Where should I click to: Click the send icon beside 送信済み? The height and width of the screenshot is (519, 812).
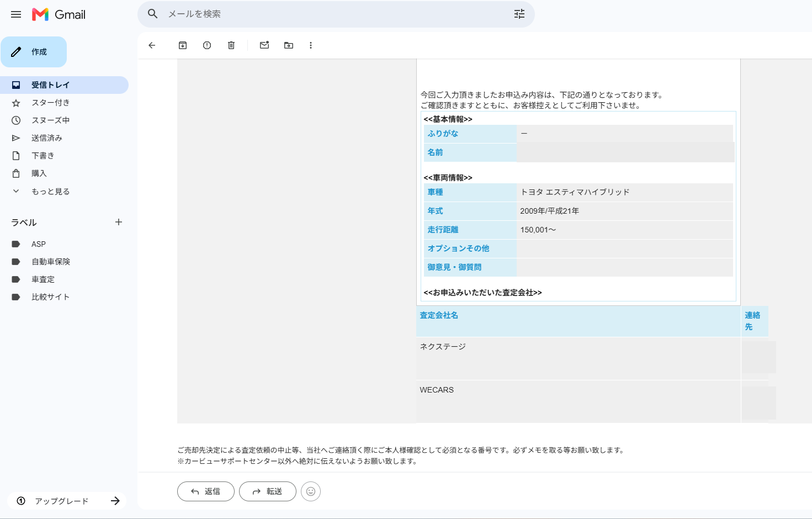coord(16,138)
